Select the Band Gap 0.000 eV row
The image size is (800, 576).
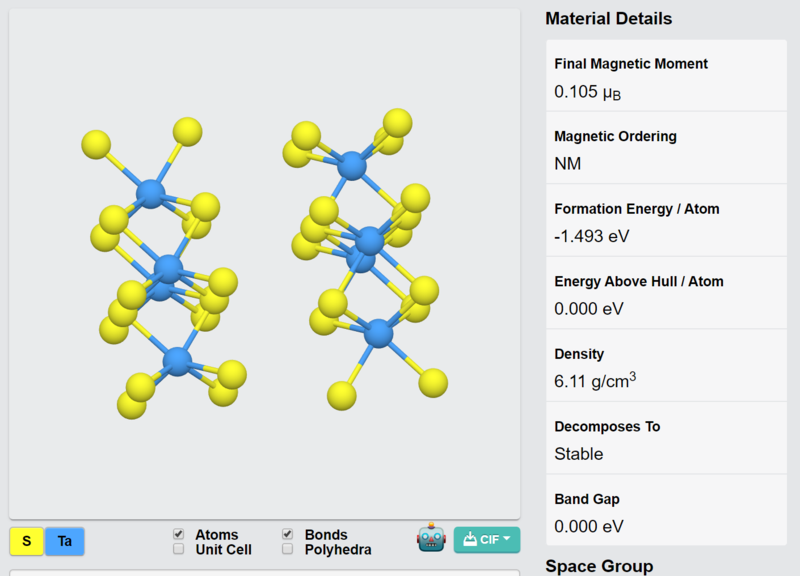(666, 510)
